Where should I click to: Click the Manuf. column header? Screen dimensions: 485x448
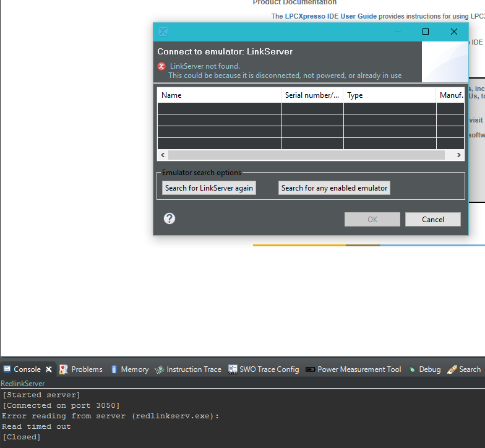(x=450, y=95)
